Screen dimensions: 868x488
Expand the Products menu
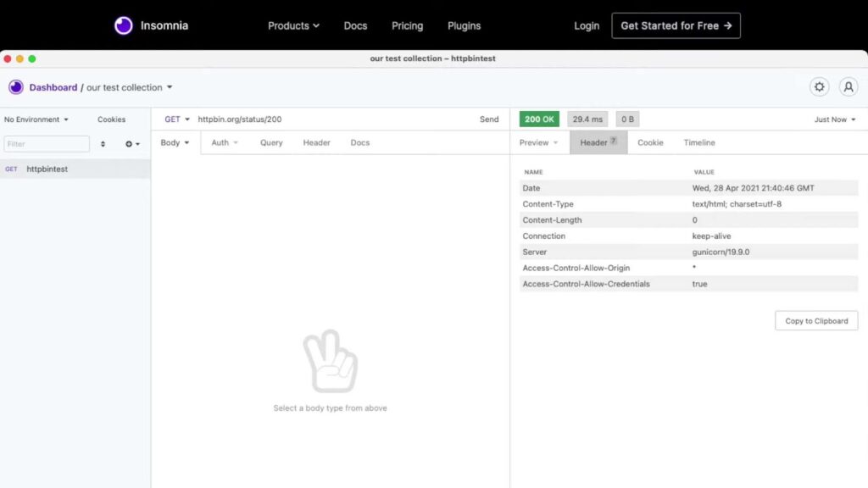(x=293, y=25)
